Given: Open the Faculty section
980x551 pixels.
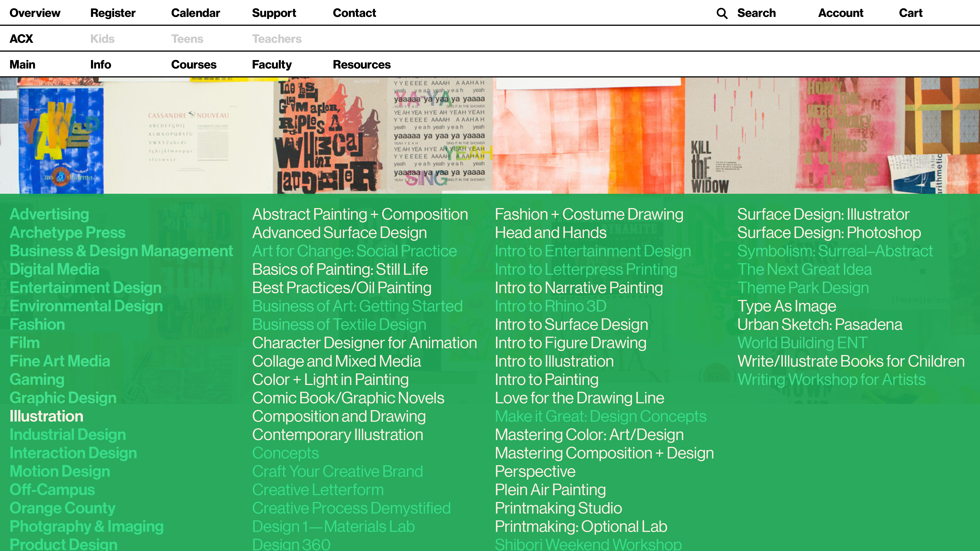Looking at the screenshot, I should click(x=272, y=65).
